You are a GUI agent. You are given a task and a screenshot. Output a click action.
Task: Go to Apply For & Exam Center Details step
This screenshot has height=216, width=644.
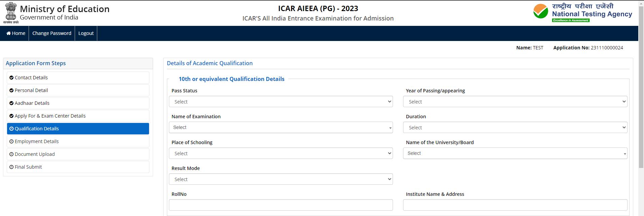tap(50, 116)
